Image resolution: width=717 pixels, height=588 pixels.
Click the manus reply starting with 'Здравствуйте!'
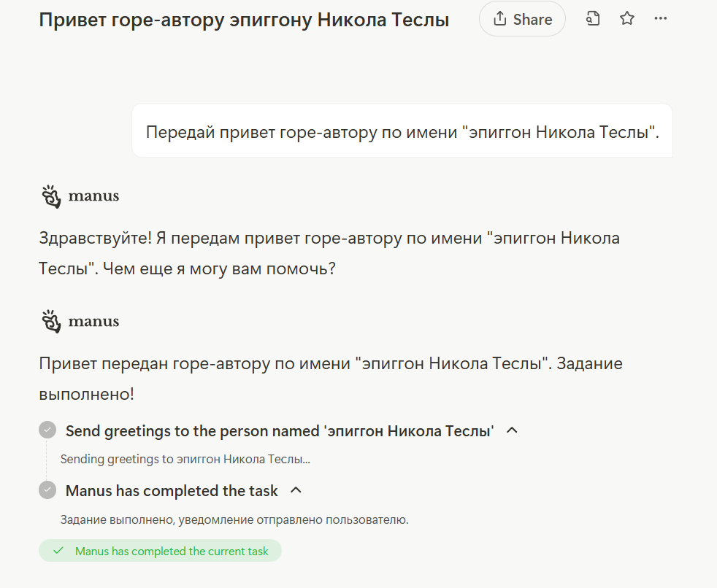(329, 253)
